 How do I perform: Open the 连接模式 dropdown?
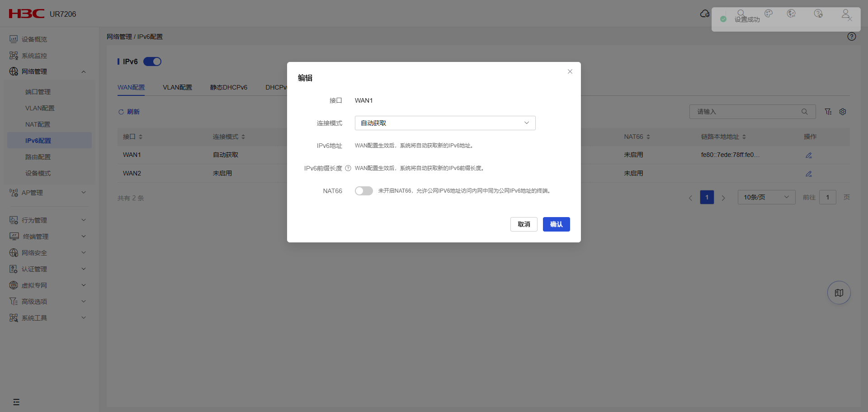coord(445,123)
